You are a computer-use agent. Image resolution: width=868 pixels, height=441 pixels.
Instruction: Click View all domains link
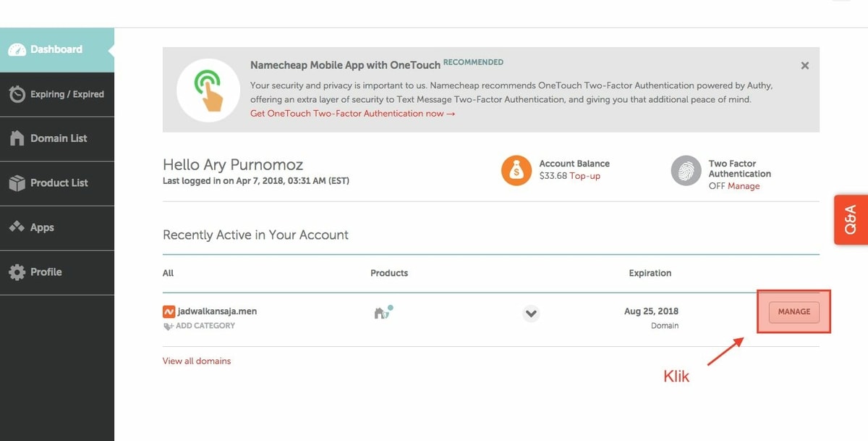pyautogui.click(x=197, y=361)
